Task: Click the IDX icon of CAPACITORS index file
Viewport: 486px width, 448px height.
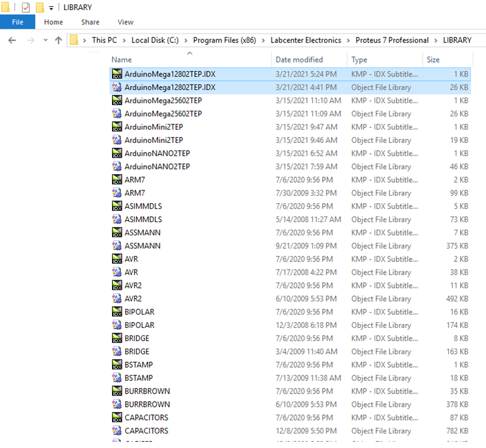Action: (x=116, y=418)
